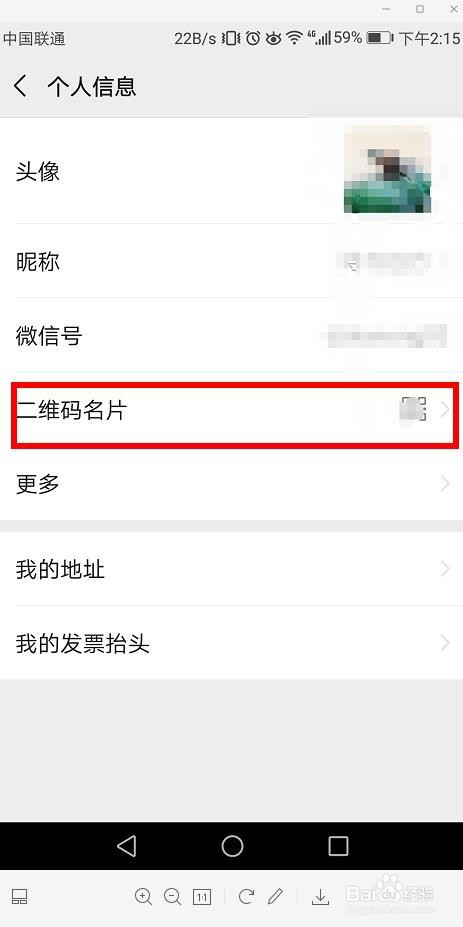This screenshot has width=463, height=927.
Task: Tap the Android recent apps square button
Action: [x=338, y=845]
